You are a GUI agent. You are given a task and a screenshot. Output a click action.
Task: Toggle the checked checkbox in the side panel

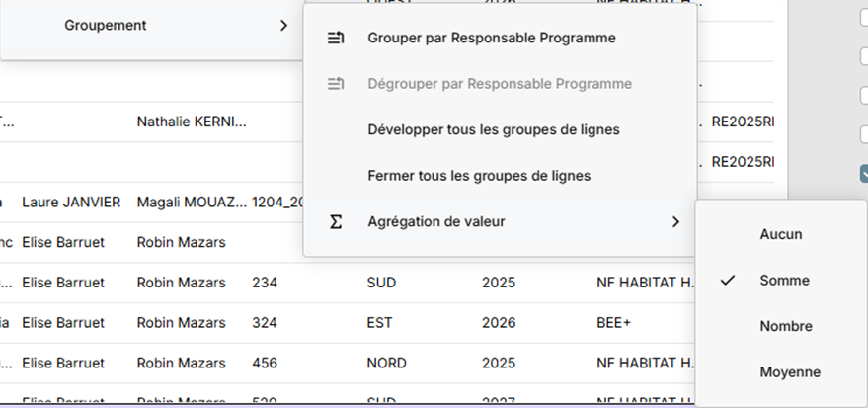(x=863, y=172)
